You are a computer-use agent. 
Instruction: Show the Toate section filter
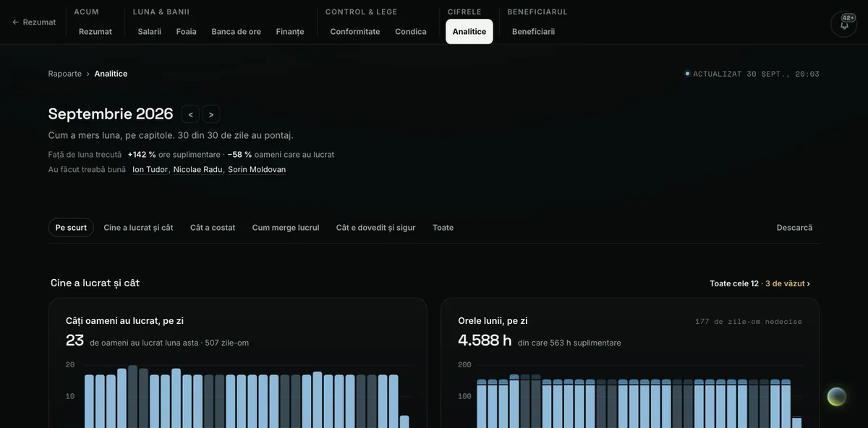[443, 228]
